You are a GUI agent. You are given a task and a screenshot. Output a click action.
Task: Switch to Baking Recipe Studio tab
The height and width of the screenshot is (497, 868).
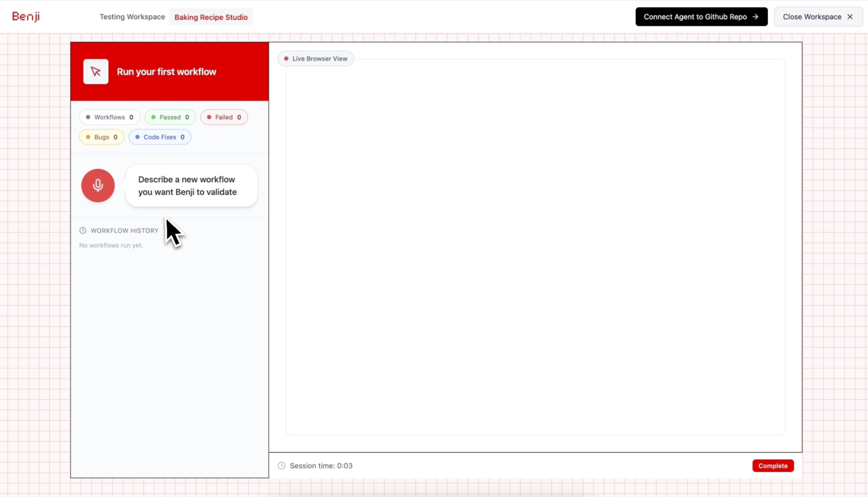(211, 17)
